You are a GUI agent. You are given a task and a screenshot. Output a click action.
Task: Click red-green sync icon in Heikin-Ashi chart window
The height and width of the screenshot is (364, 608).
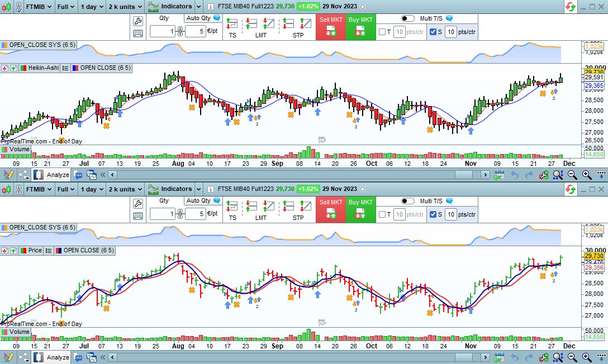point(570,7)
